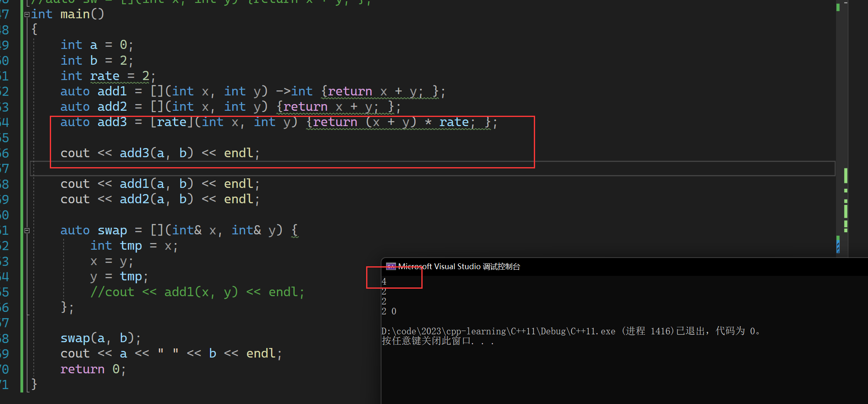Click the line 'int a = 0;'
The image size is (868, 404).
click(97, 45)
